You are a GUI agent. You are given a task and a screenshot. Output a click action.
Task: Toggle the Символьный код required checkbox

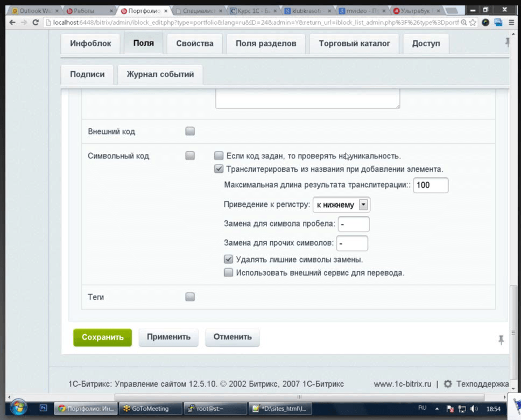click(x=190, y=156)
